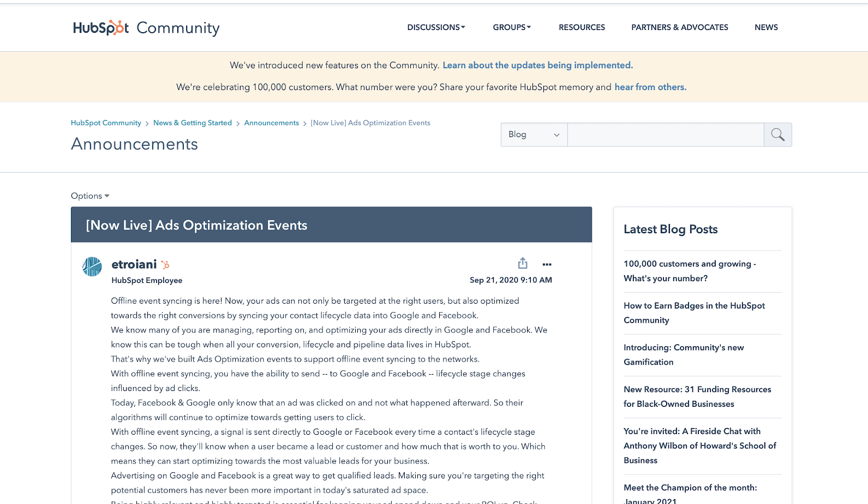Expand the Options dropdown above the post
868x504 pixels.
click(90, 195)
